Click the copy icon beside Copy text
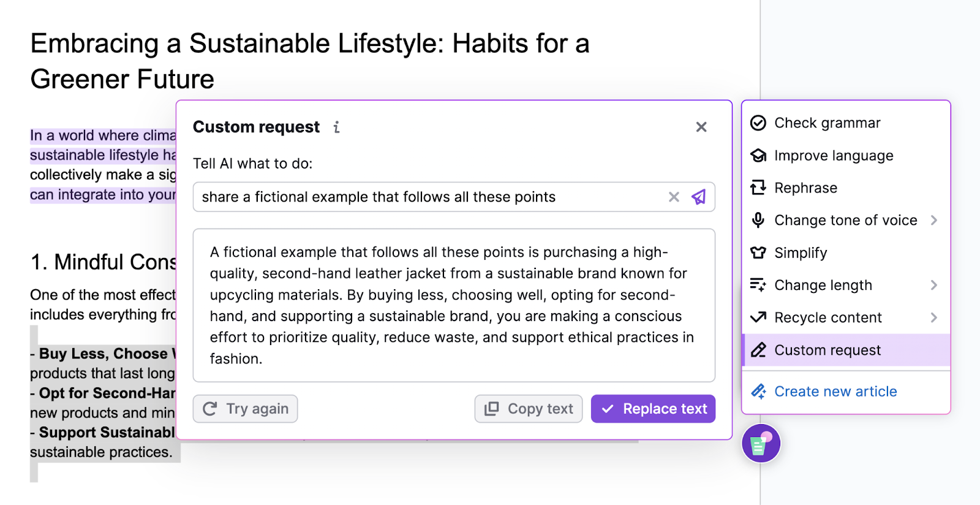This screenshot has height=505, width=980. tap(491, 408)
